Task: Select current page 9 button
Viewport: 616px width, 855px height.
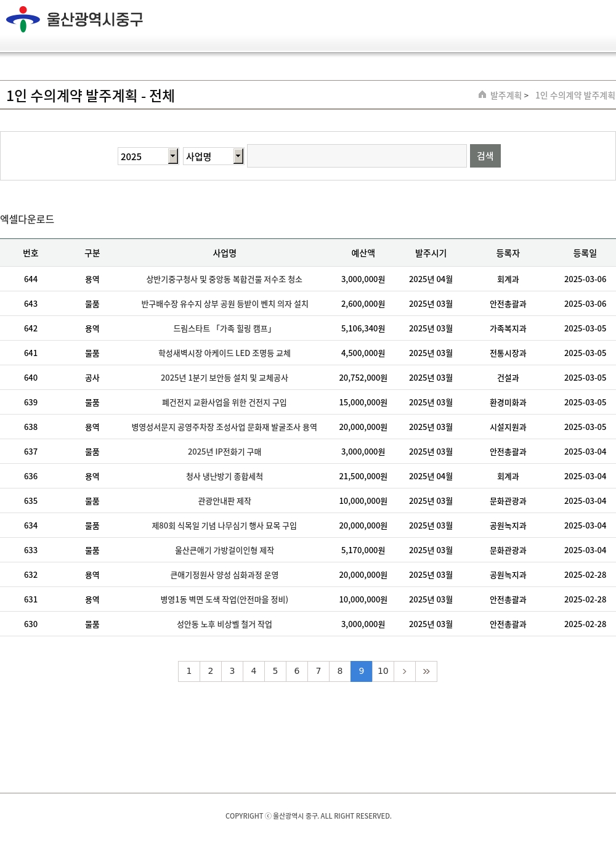Action: [x=362, y=671]
